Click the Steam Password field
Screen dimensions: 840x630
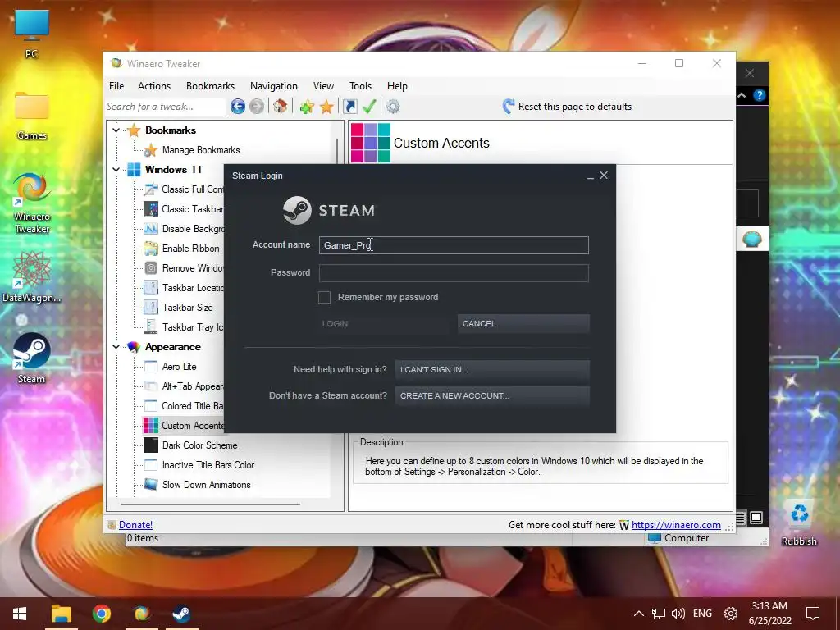(454, 273)
